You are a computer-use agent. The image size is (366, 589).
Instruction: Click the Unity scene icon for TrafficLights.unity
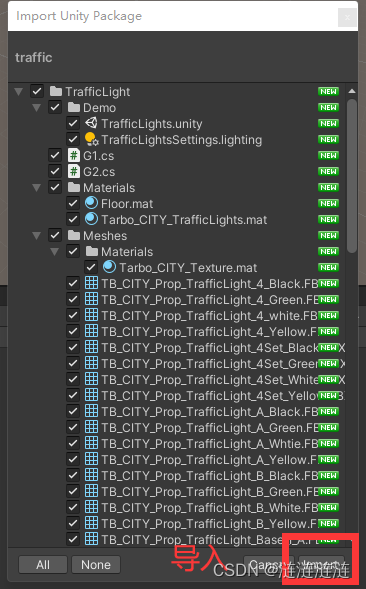coord(91,123)
